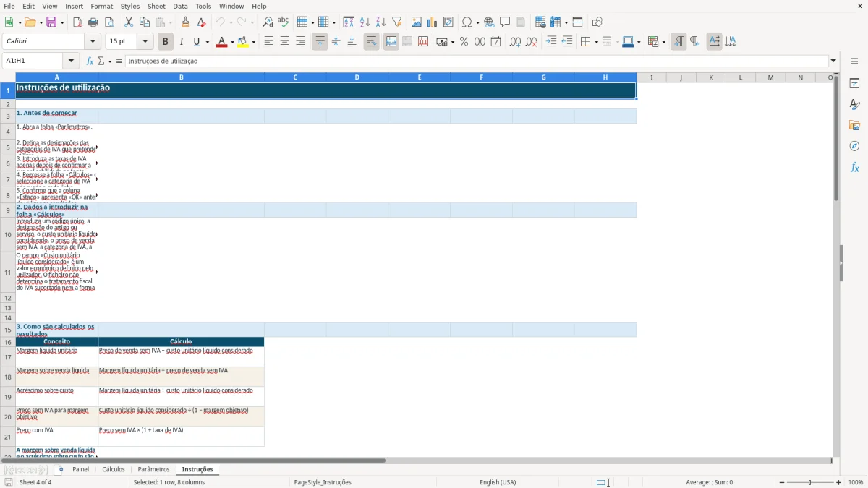Open Special Character dropdown arrow
868x488 pixels.
click(x=477, y=22)
